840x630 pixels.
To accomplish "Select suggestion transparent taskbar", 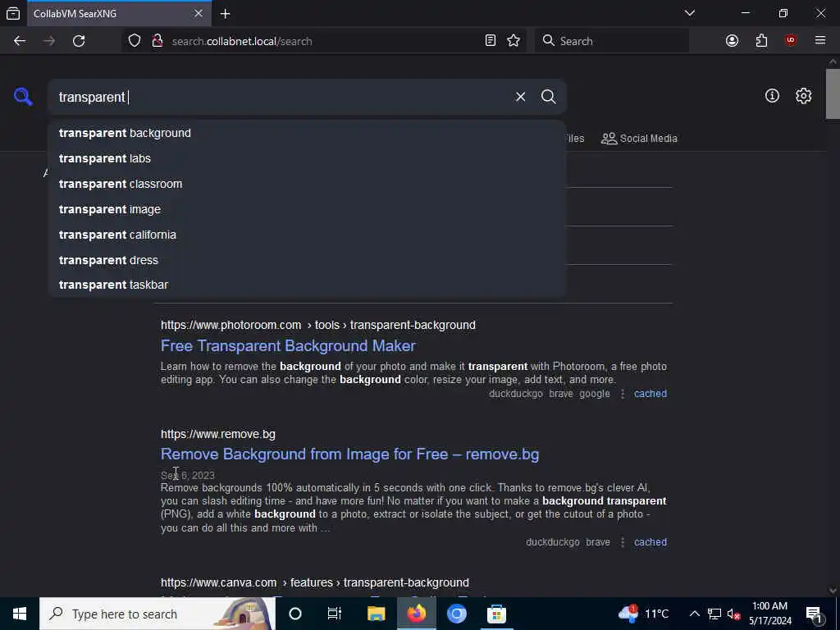I will 307,285.
